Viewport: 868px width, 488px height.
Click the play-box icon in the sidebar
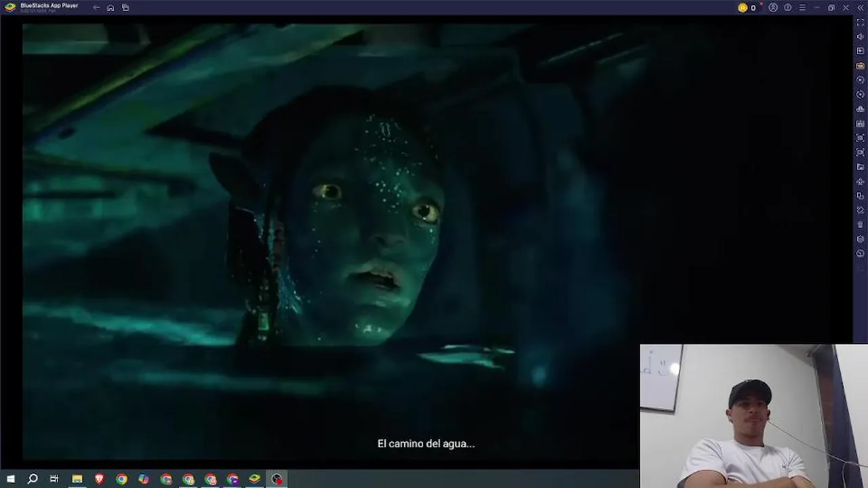(x=861, y=52)
